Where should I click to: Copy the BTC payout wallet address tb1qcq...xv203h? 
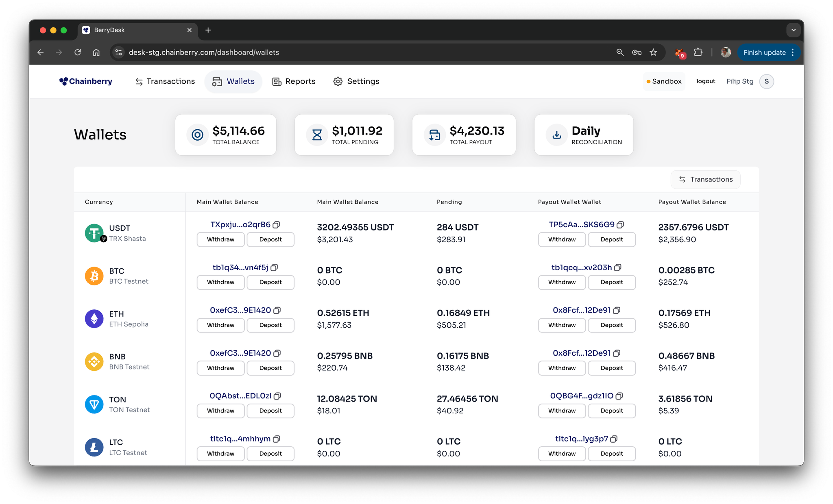pyautogui.click(x=618, y=267)
